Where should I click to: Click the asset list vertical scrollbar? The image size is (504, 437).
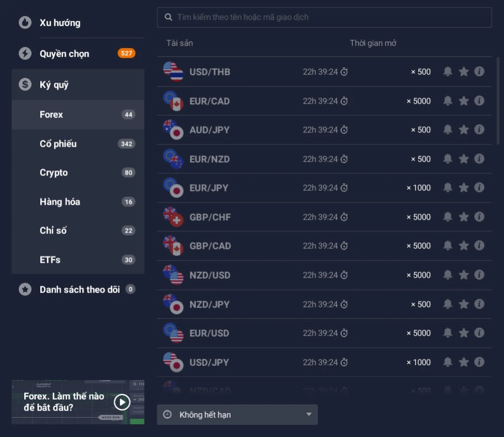pyautogui.click(x=498, y=101)
